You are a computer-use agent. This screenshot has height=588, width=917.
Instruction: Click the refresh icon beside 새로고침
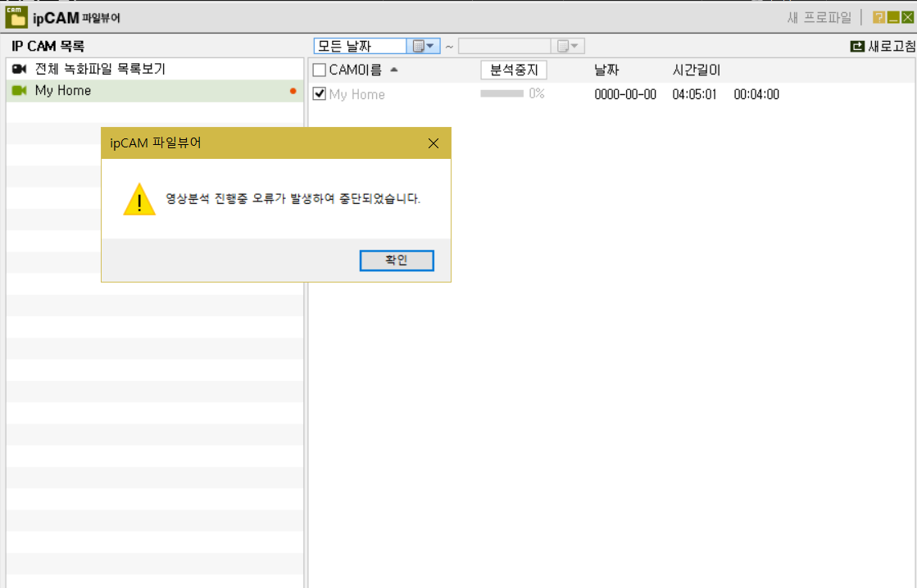coord(856,46)
